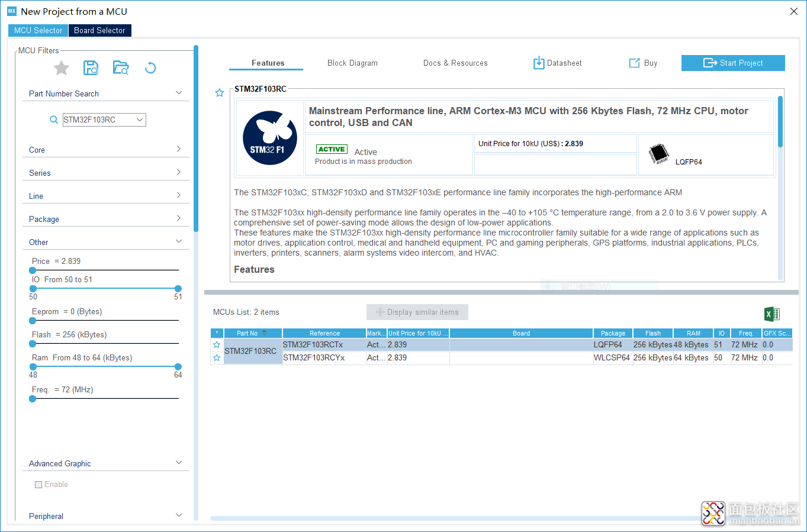Star the STM32F103RCTx row
This screenshot has height=532, width=807.
pos(217,345)
